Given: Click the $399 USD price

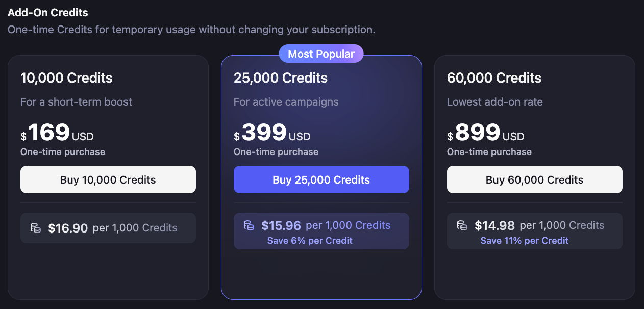Looking at the screenshot, I should 272,133.
